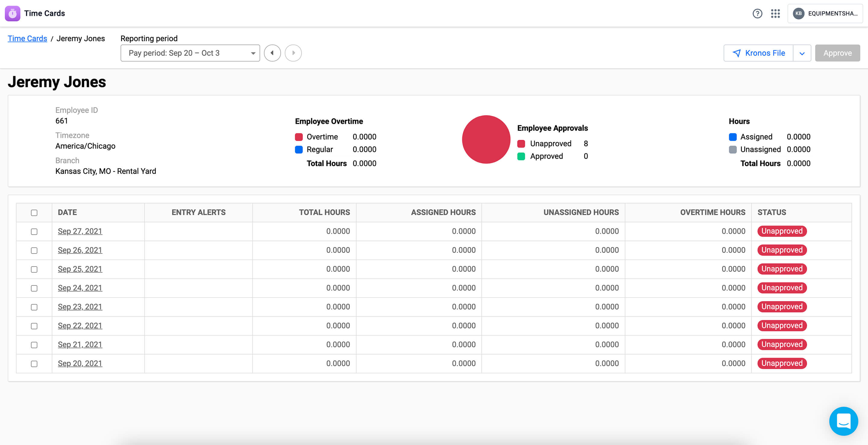Go back via Time Cards breadcrumb
The height and width of the screenshot is (445, 868).
[27, 38]
